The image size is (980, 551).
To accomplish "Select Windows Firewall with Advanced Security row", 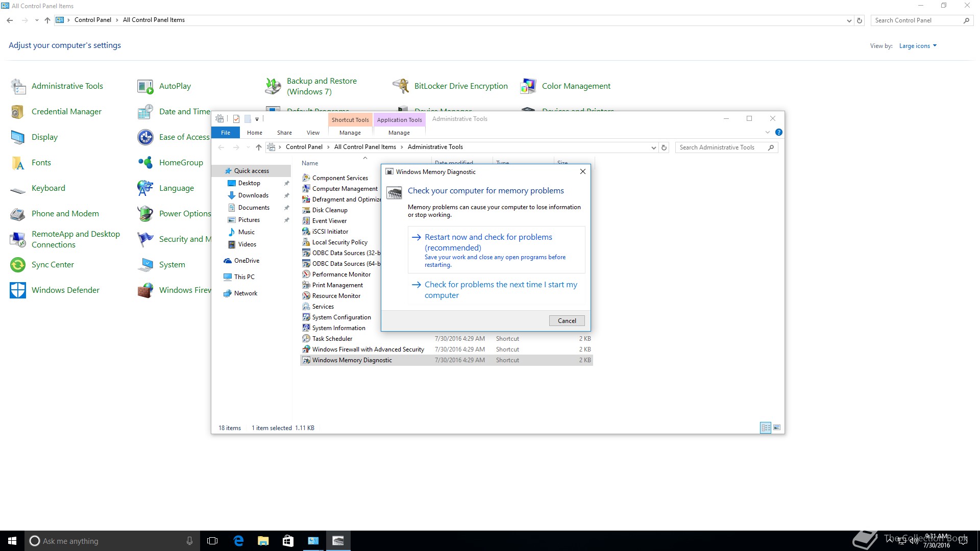I will 446,349.
